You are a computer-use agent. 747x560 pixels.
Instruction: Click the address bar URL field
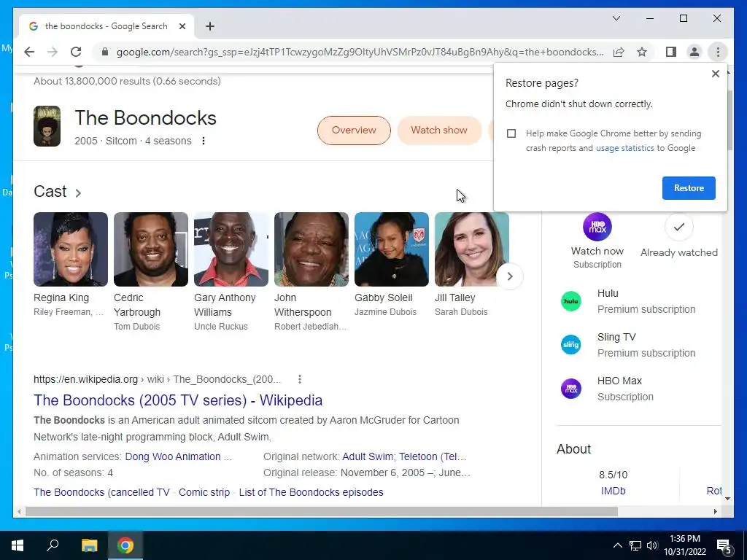click(x=360, y=52)
